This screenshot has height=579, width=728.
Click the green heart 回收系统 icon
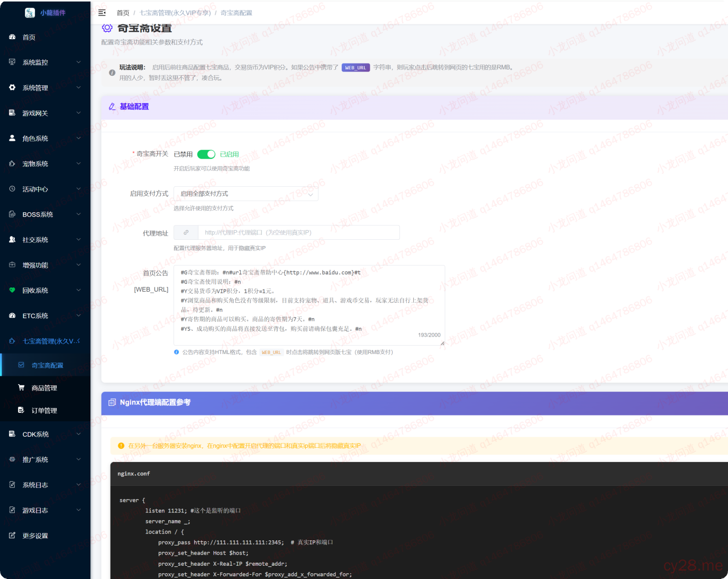click(12, 290)
